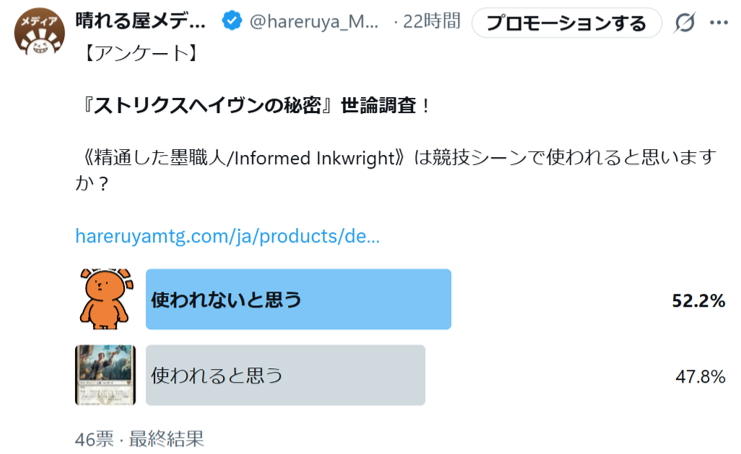Click the 【アンケート】 heading text
Viewport: 741px width, 454px height.
coord(132,53)
